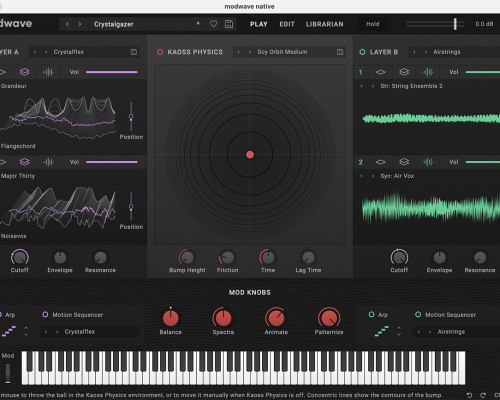Screen dimensions: 500x400
Task: Select the stacked-layers icon in Layer B oscillator 1
Action: click(404, 72)
